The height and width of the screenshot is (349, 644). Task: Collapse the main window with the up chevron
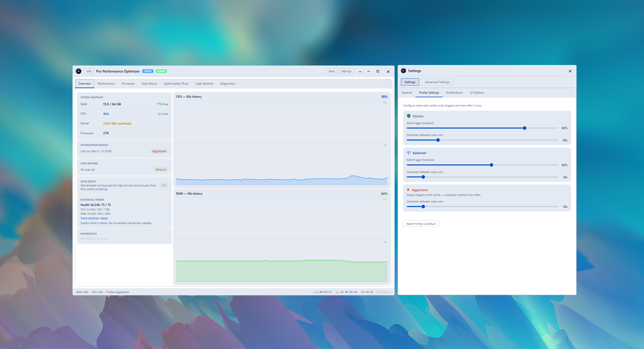click(360, 72)
